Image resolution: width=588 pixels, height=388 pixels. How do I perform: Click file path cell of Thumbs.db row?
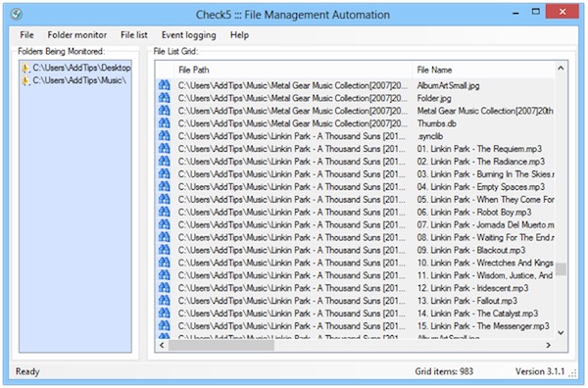click(x=292, y=123)
